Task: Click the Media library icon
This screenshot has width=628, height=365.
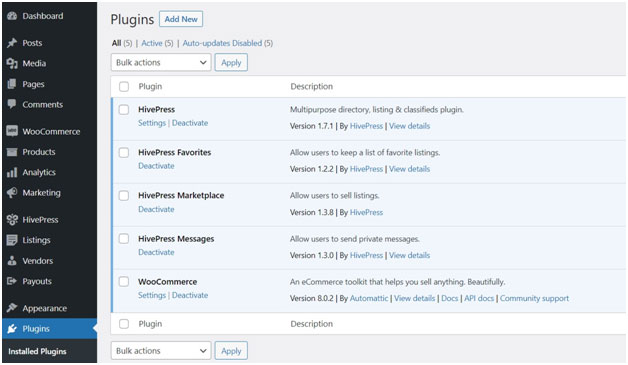Action: tap(12, 63)
